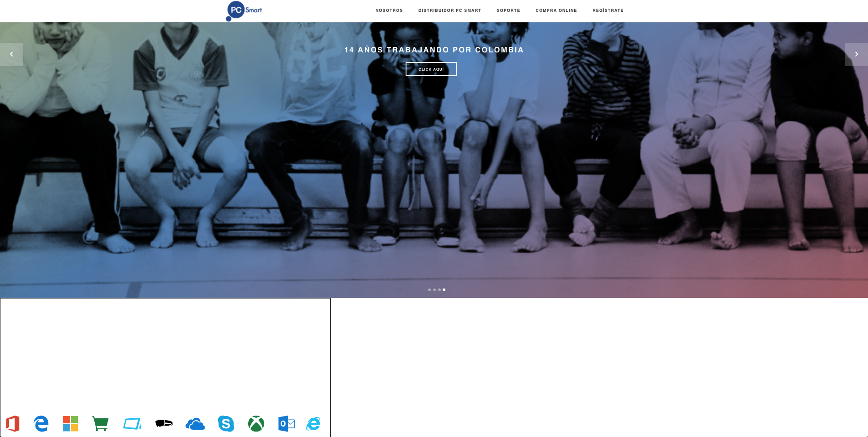
Task: Click the four-color Microsoft Windows logo
Action: coord(71,424)
